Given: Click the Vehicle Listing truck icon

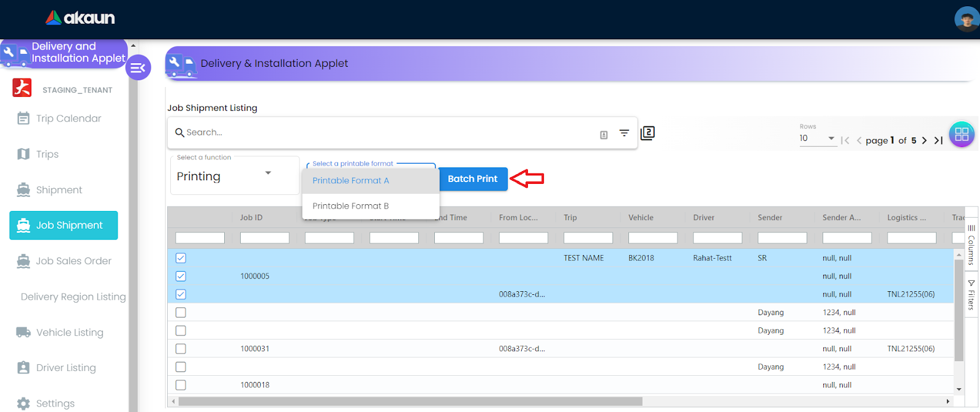Looking at the screenshot, I should point(23,332).
